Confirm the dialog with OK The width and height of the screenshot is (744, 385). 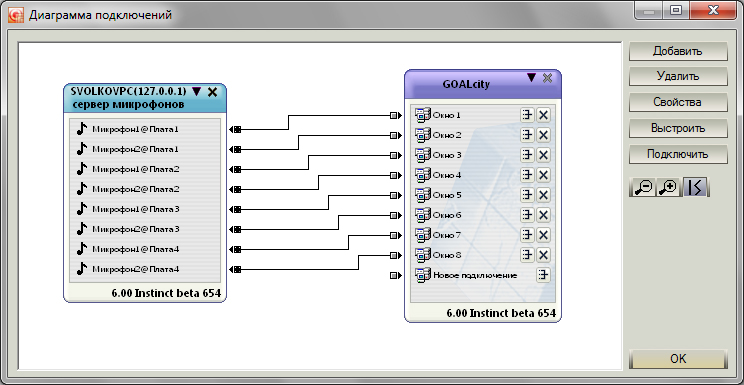[x=678, y=359]
